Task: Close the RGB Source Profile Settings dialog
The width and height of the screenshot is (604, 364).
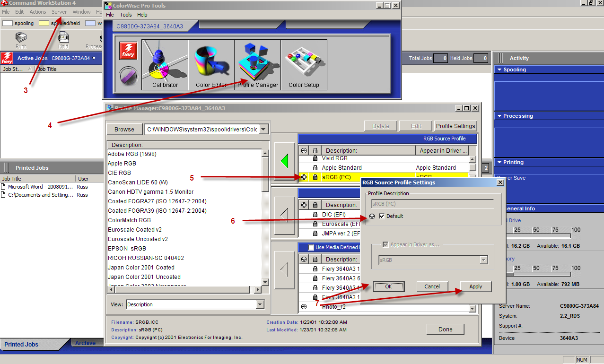Action: [x=500, y=182]
